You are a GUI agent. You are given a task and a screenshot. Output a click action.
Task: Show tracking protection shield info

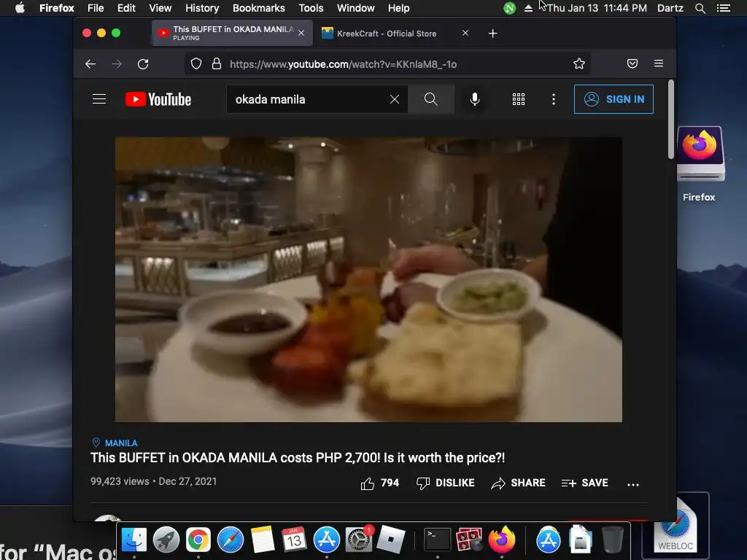[x=196, y=64]
